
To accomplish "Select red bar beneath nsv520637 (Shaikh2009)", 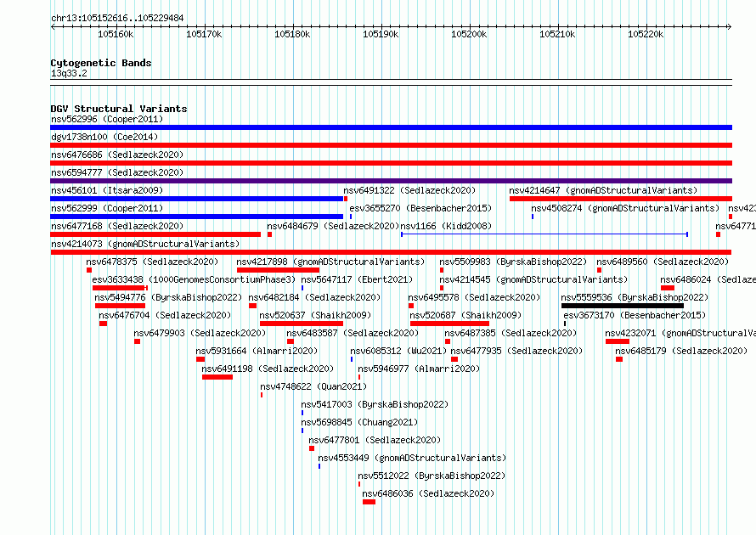I will (302, 324).
